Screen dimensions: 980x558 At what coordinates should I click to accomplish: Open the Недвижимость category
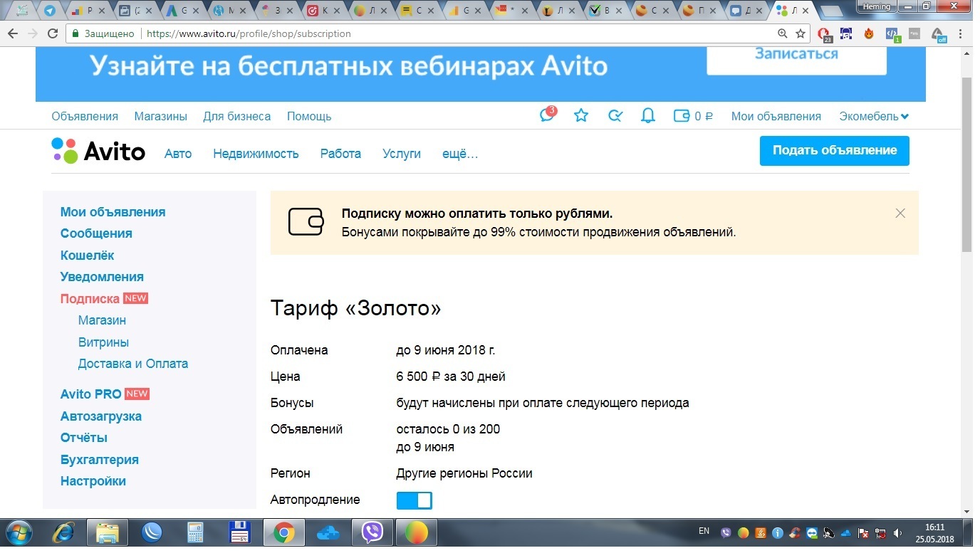[x=256, y=153]
